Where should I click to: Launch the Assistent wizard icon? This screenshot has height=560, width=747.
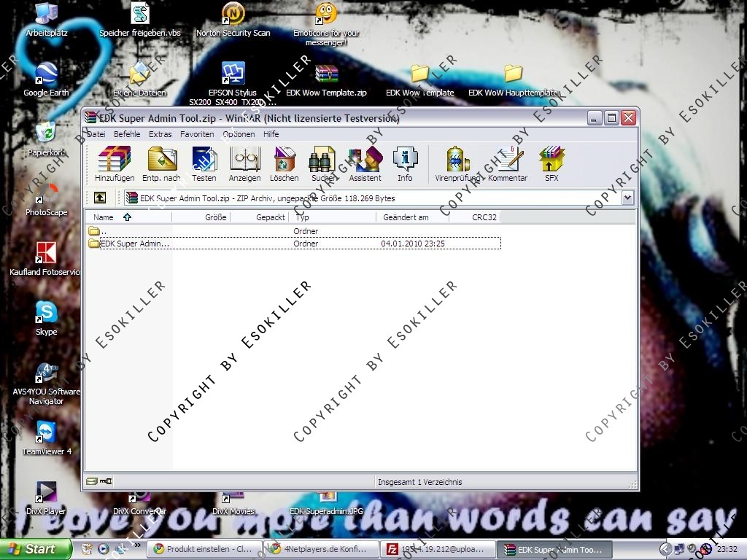click(365, 164)
